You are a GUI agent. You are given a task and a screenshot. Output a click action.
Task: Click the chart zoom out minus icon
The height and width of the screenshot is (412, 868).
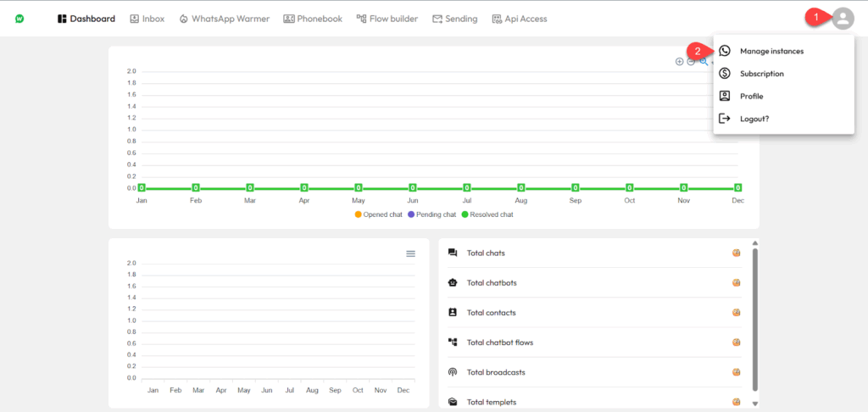691,62
